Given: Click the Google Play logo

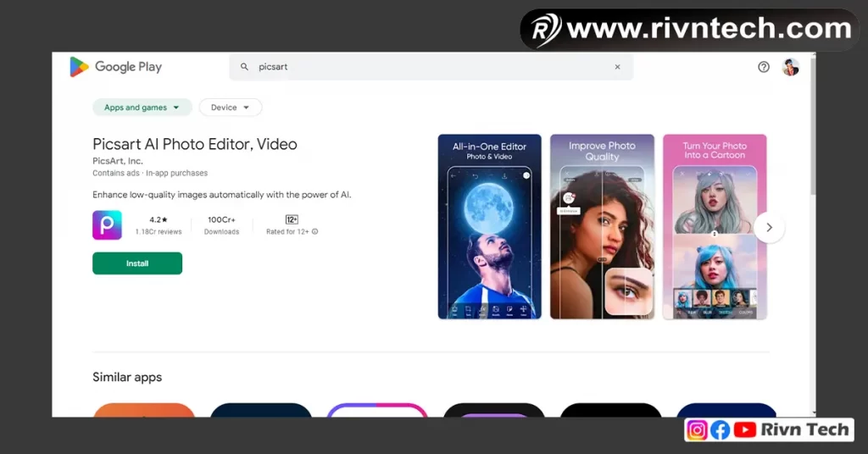Looking at the screenshot, I should [x=115, y=67].
